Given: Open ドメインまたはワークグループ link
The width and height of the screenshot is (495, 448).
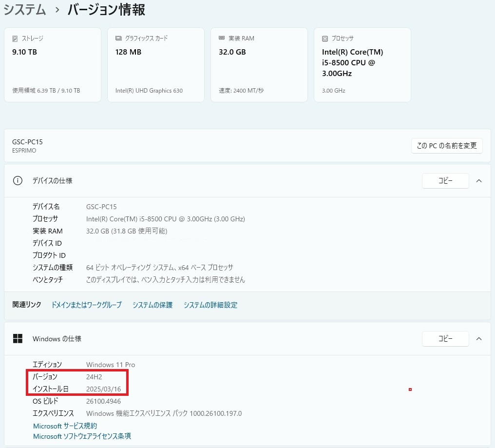Looking at the screenshot, I should click(86, 305).
